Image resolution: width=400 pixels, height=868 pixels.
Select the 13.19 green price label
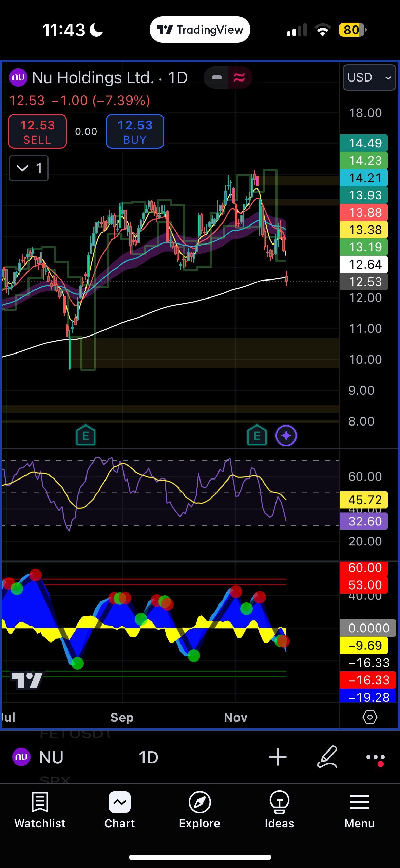[x=364, y=247]
